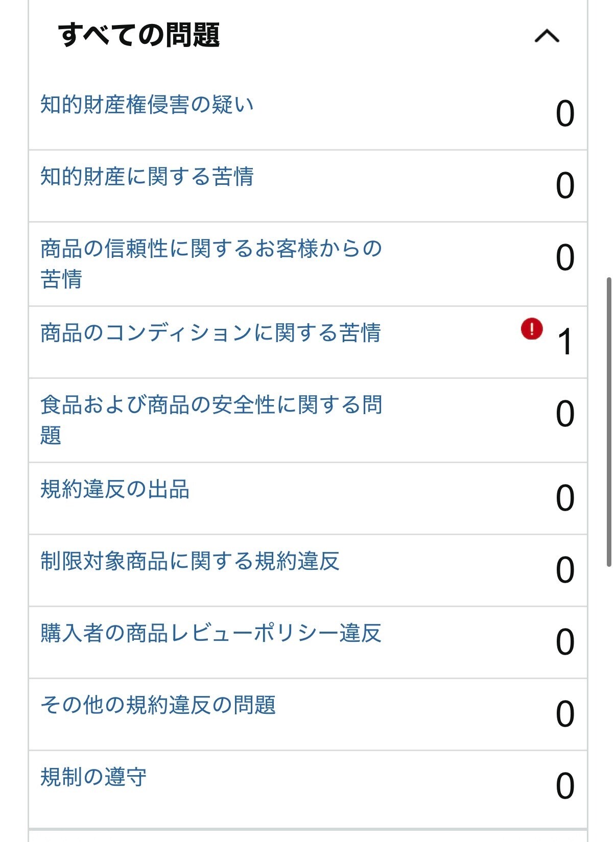616x842 pixels.
Task: Collapse the すべての問題 section chevron
Action: point(547,36)
